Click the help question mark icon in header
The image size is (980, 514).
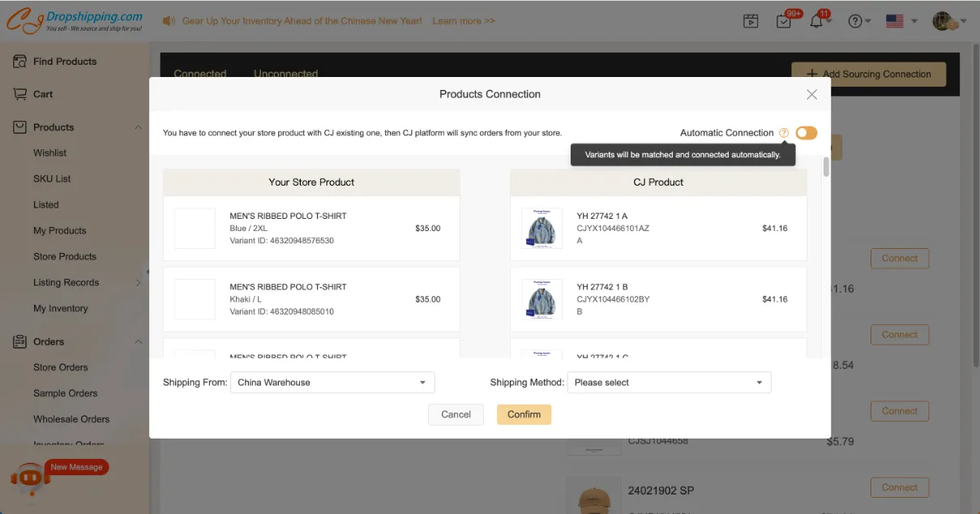pyautogui.click(x=855, y=22)
